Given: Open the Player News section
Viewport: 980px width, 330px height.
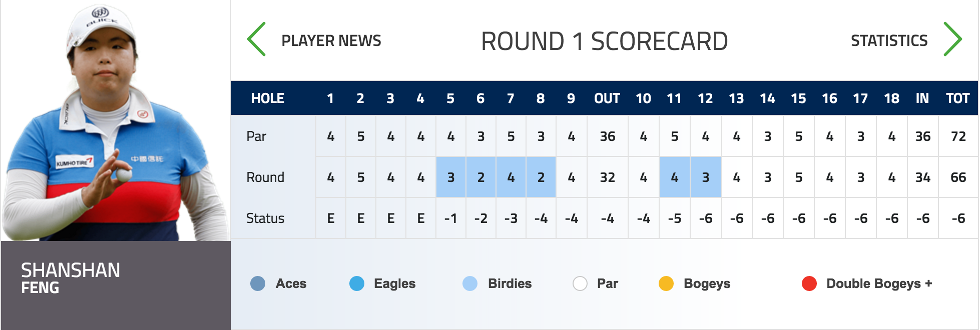Looking at the screenshot, I should tap(331, 40).
